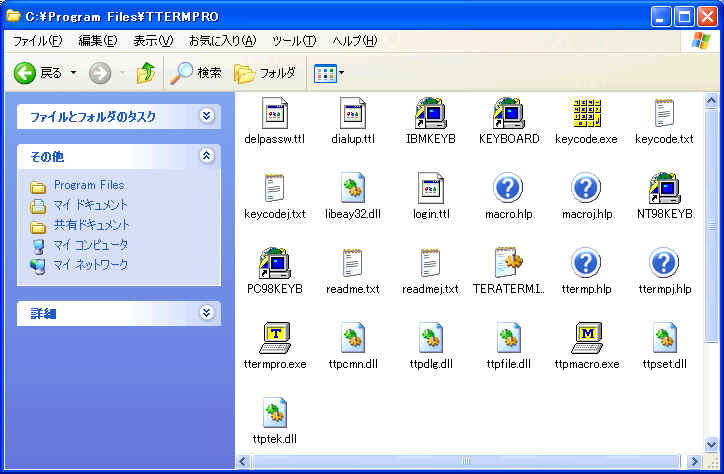Click the horizontal scrollbar at the bottom
The image size is (724, 474).
pyautogui.click(x=470, y=461)
